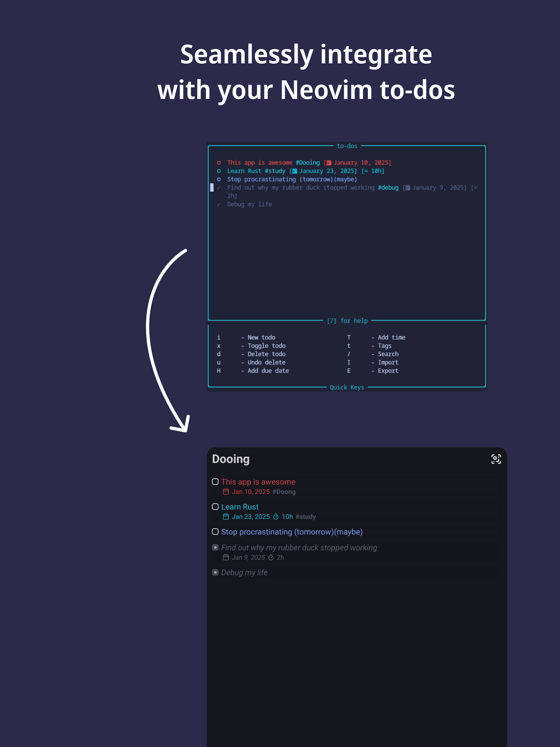Click the 'Quick Keys' label
The width and height of the screenshot is (560, 747).
point(347,387)
